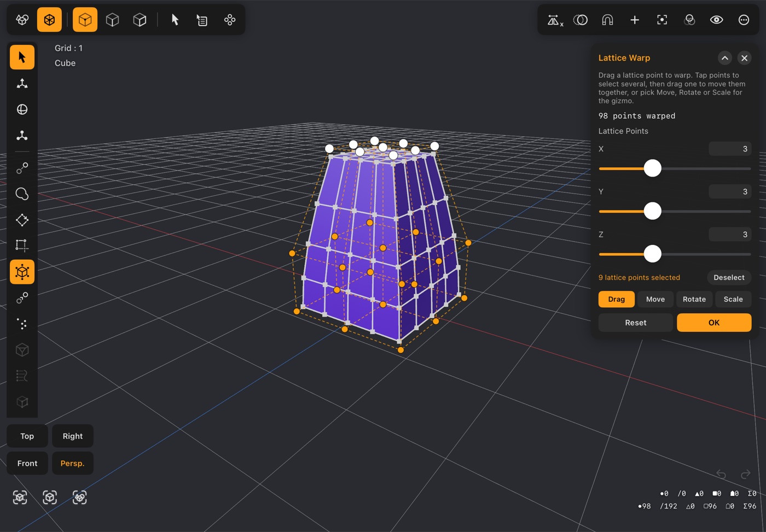Screen dimensions: 766x532
Task: Open the three overlapping circles materials icon
Action: pos(689,20)
